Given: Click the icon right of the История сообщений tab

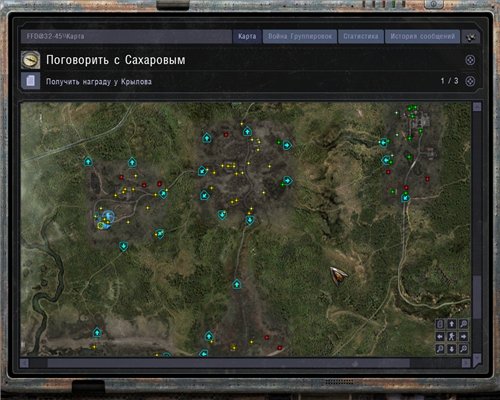Looking at the screenshot, I should [470, 37].
